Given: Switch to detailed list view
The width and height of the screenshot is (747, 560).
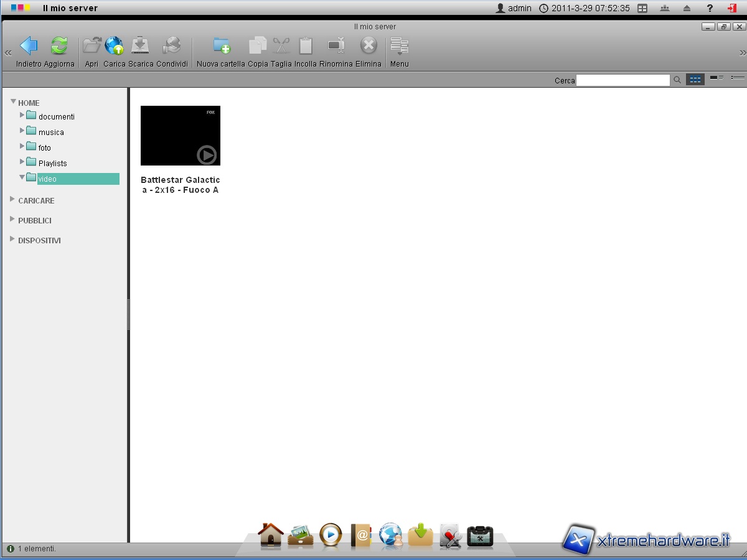Looking at the screenshot, I should tap(738, 78).
